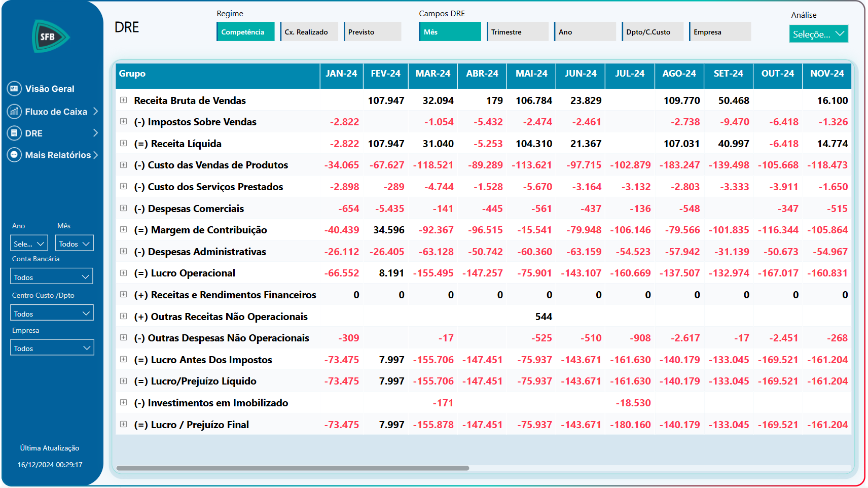Sort by the MAI-24 column header
Image resolution: width=868 pixels, height=488 pixels.
(531, 76)
